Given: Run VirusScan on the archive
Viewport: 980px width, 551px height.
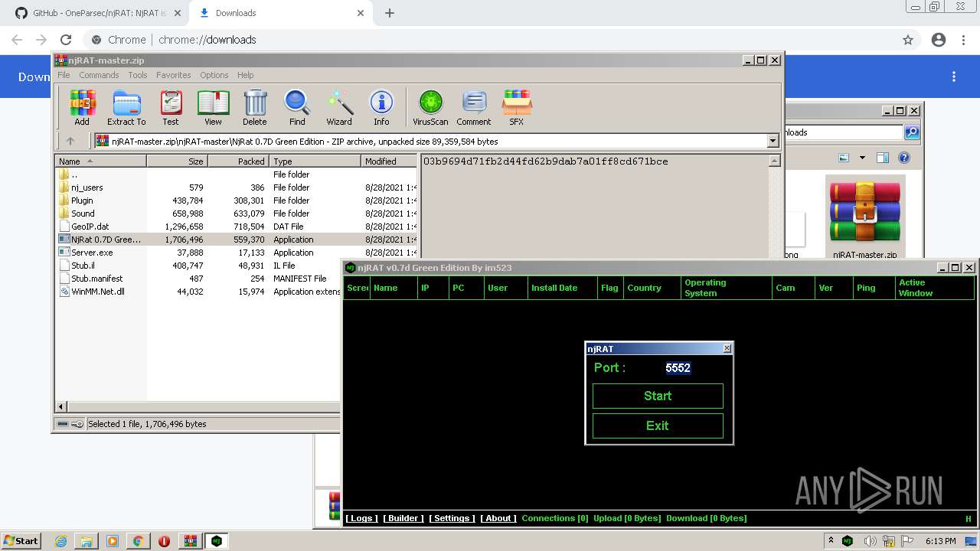Looking at the screenshot, I should click(430, 107).
